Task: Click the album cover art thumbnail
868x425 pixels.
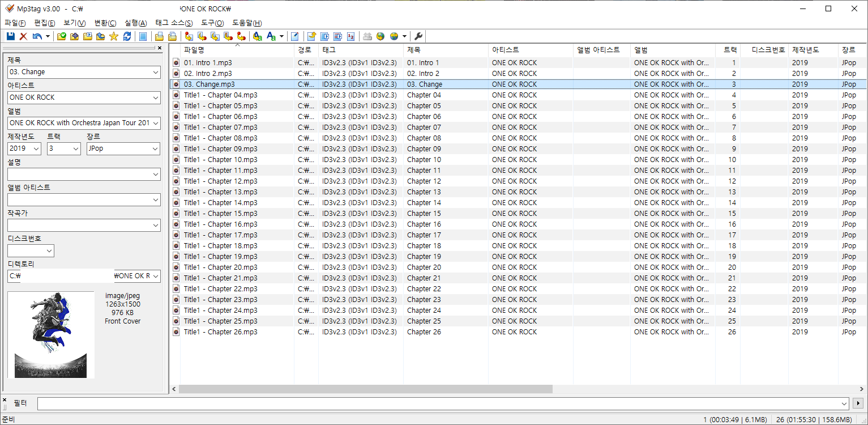Action: 51,334
